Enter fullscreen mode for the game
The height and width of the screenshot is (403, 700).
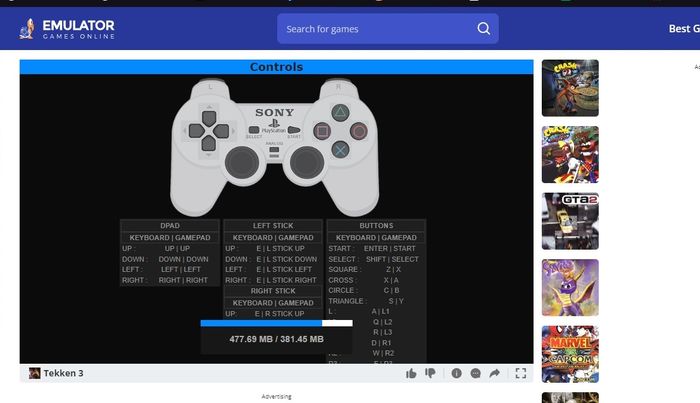point(521,373)
